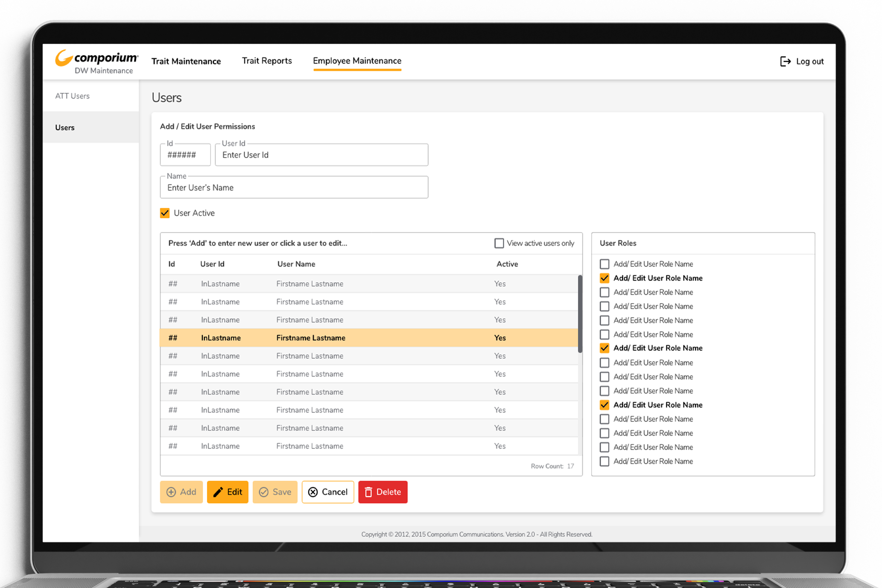
Task: Toggle the User Active checkbox
Action: 165,213
